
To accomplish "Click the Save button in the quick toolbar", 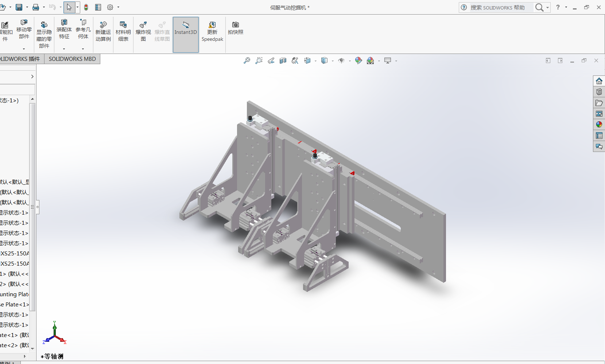I will (19, 7).
